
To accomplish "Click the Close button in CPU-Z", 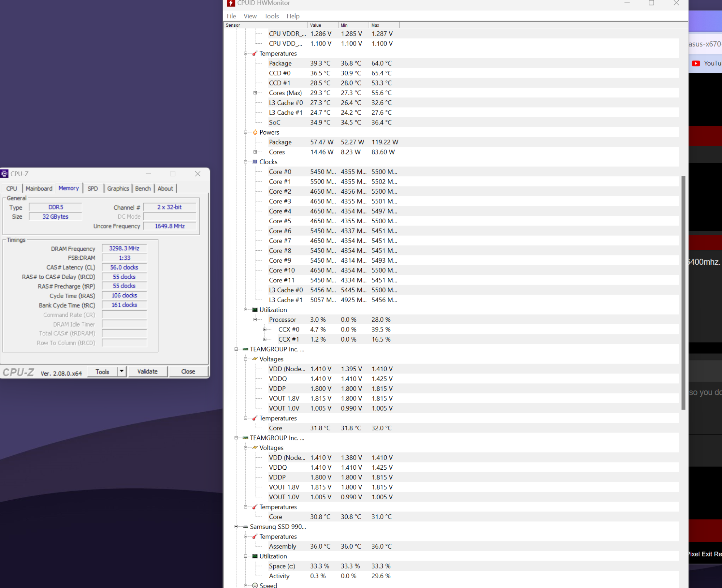I will click(x=188, y=372).
